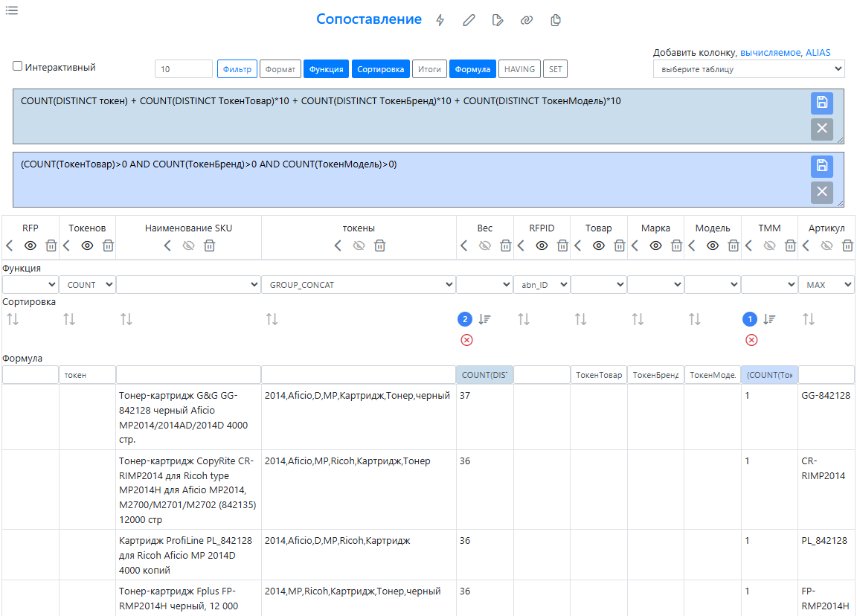Delete the Товар column
Image resolution: width=857 pixels, height=616 pixels.
619,246
